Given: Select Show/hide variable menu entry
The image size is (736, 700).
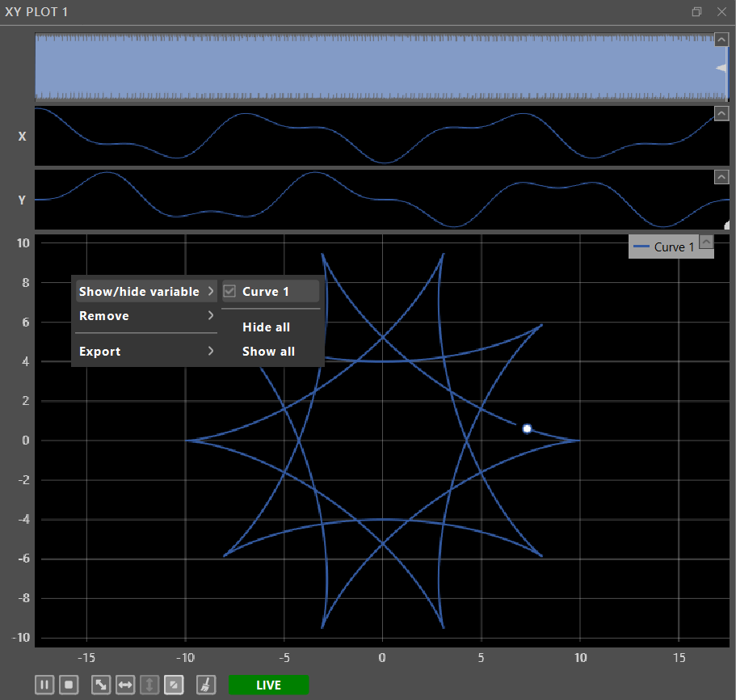Looking at the screenshot, I should [145, 291].
